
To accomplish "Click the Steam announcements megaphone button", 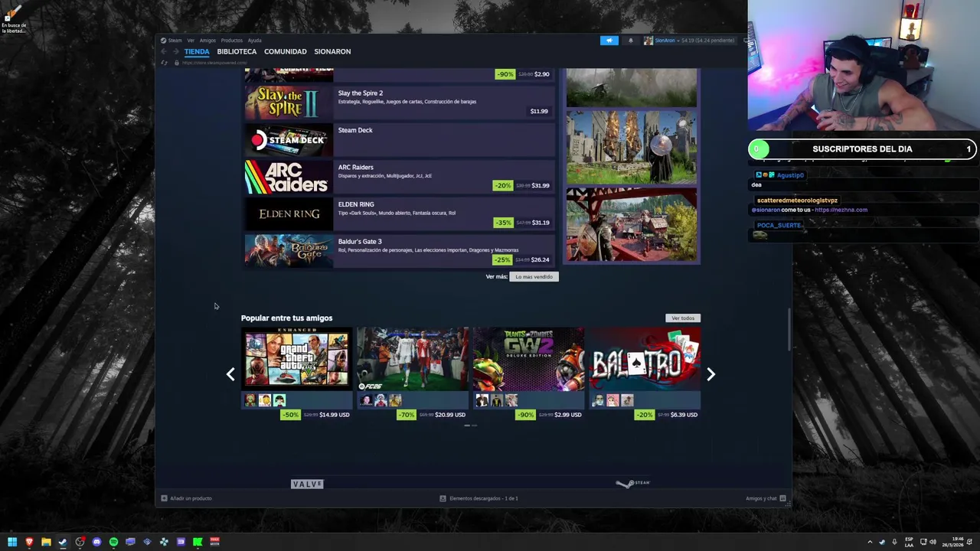I will pyautogui.click(x=609, y=41).
